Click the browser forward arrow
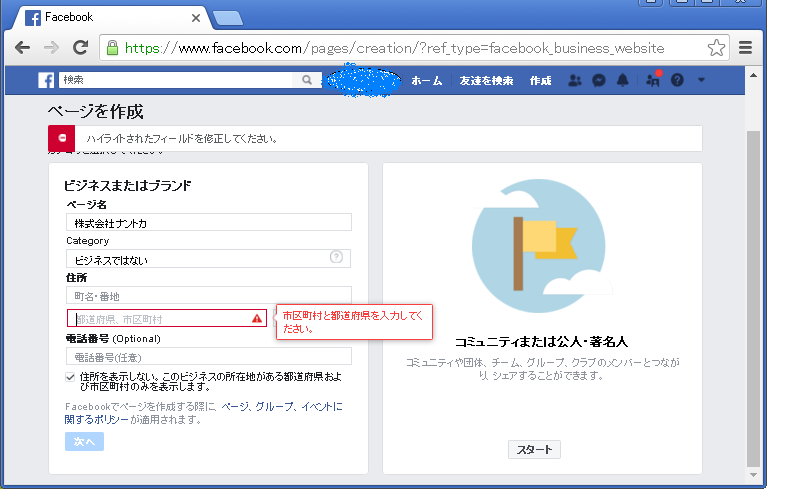The image size is (800, 500). [51, 48]
